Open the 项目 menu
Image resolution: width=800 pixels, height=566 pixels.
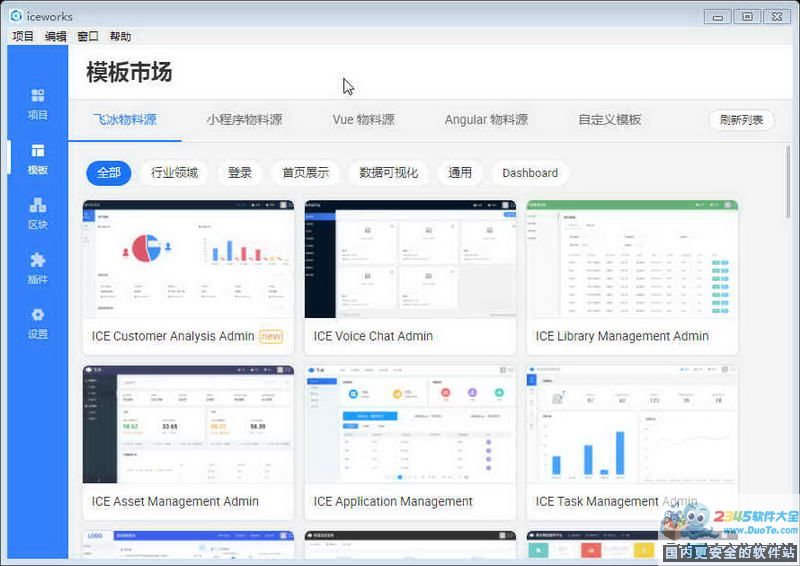[23, 36]
